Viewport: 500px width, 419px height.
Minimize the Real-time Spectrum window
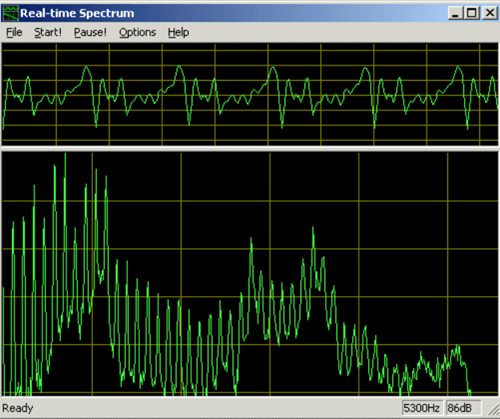point(456,13)
